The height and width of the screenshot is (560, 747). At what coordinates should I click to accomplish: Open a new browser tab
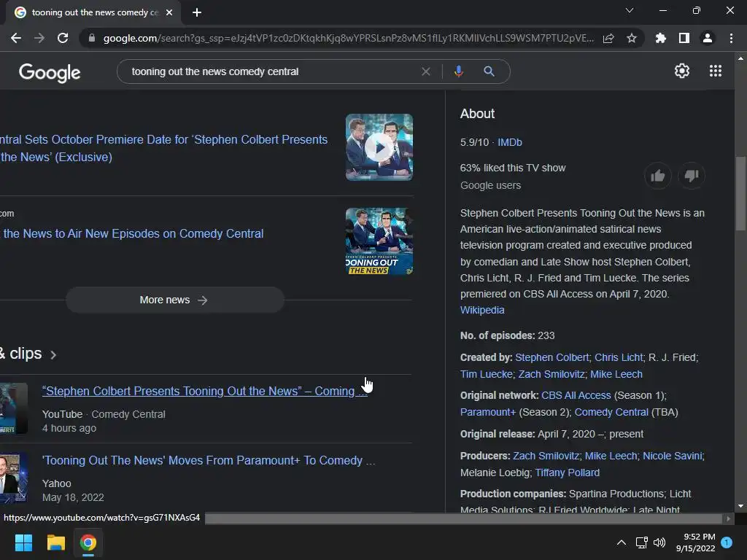[x=197, y=12]
